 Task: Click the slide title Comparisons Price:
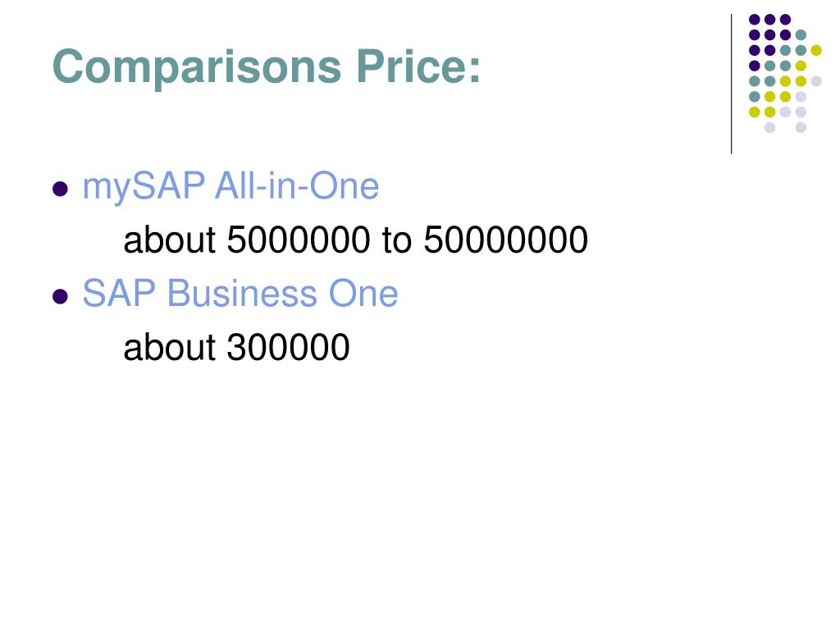(267, 67)
